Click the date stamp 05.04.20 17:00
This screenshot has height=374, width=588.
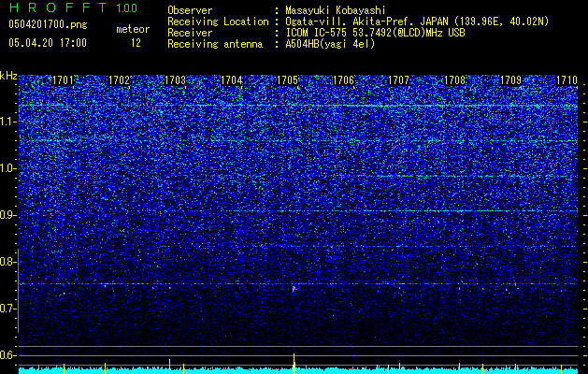[x=48, y=43]
